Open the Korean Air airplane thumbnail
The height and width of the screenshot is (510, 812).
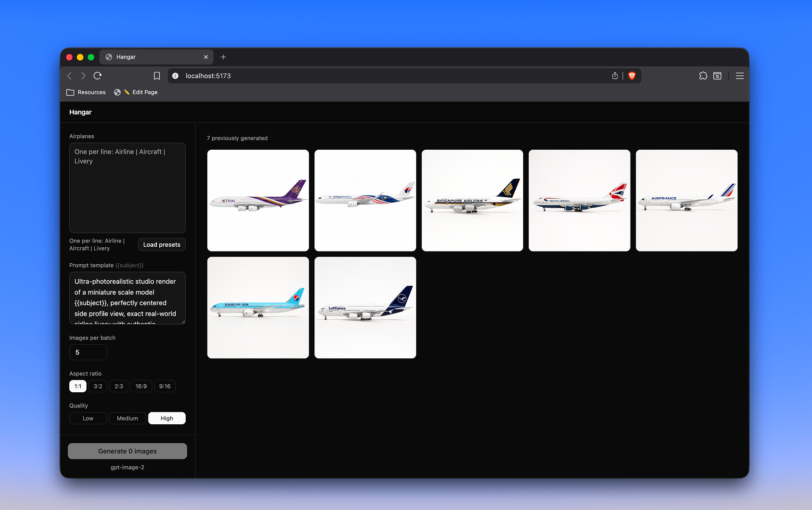258,308
